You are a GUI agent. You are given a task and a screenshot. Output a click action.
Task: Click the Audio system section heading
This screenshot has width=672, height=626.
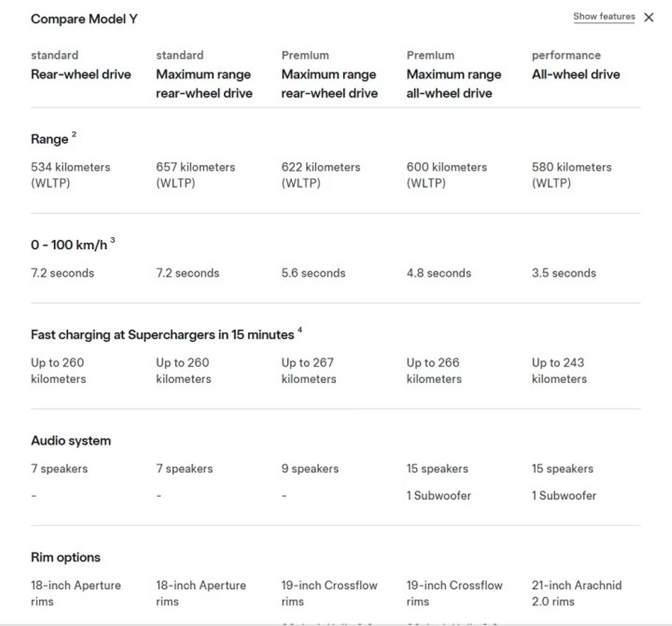click(x=71, y=440)
